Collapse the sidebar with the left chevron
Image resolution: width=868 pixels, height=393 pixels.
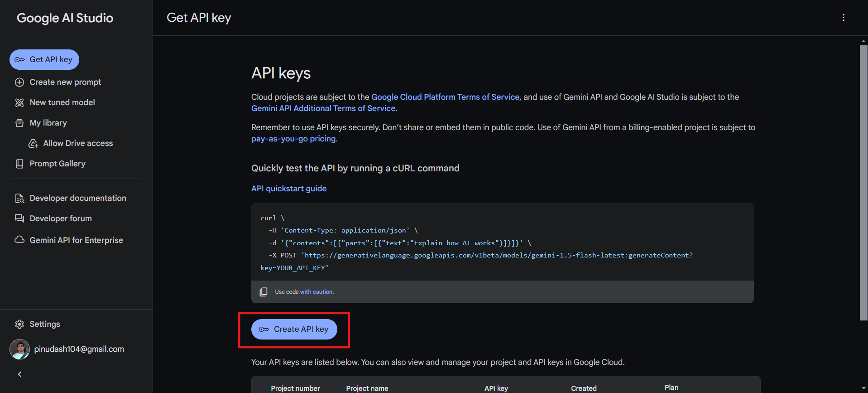pos(19,374)
